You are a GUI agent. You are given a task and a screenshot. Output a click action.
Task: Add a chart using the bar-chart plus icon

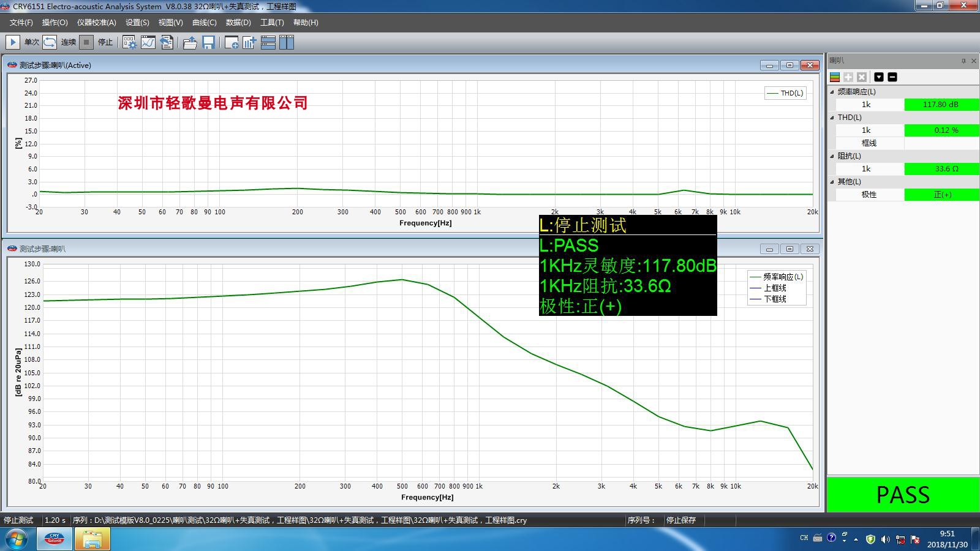[249, 42]
